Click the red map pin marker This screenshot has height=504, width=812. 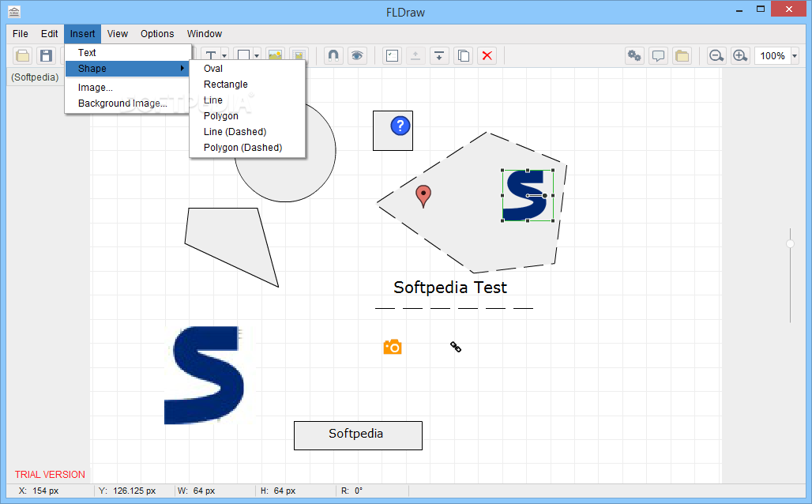423,197
